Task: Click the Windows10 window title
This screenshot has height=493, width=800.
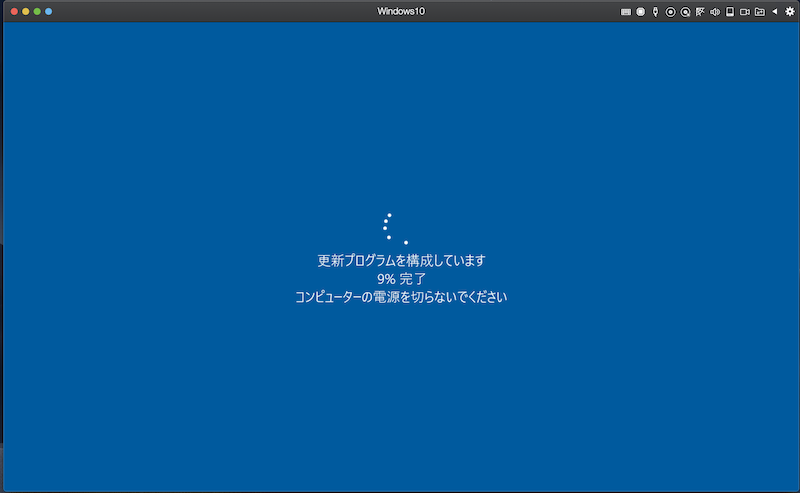Action: 400,11
